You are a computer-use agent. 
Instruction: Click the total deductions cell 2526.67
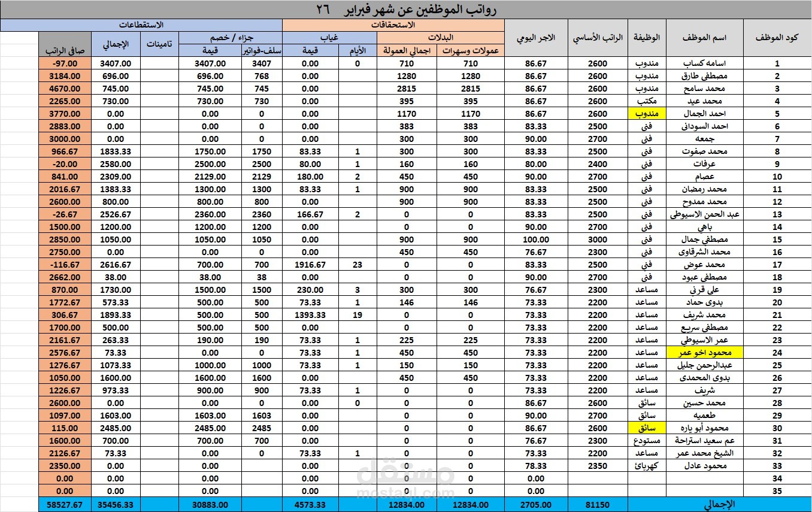pos(115,214)
